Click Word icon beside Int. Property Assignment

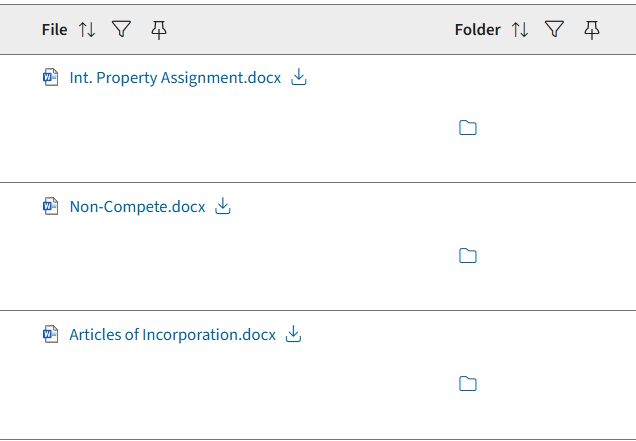51,78
